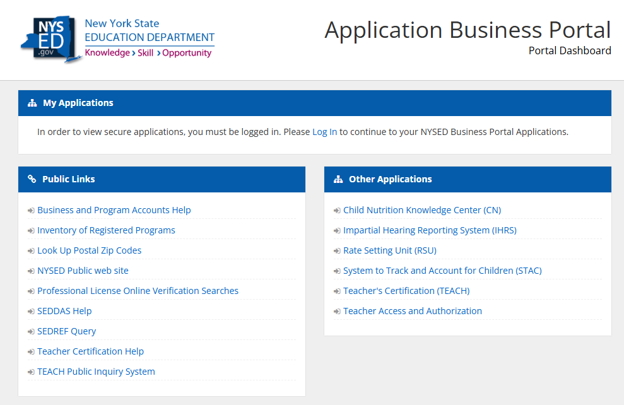Follow the Log In link
This screenshot has height=405, width=624.
[x=324, y=132]
